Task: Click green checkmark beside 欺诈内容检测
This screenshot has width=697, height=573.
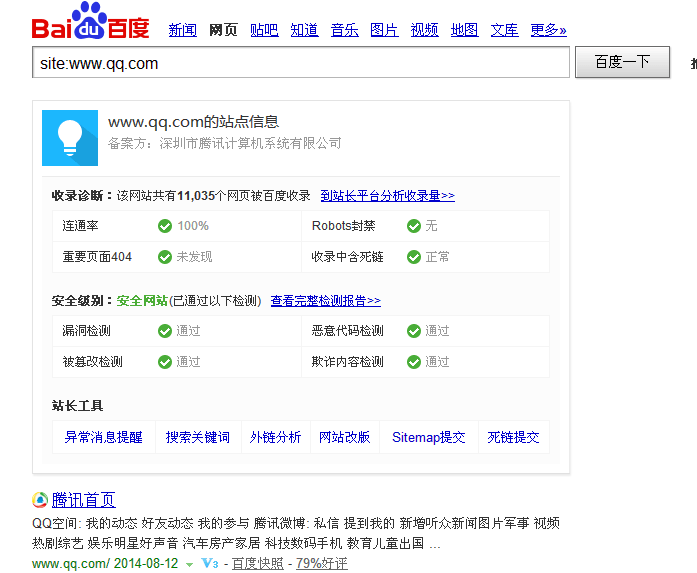Action: tap(414, 362)
